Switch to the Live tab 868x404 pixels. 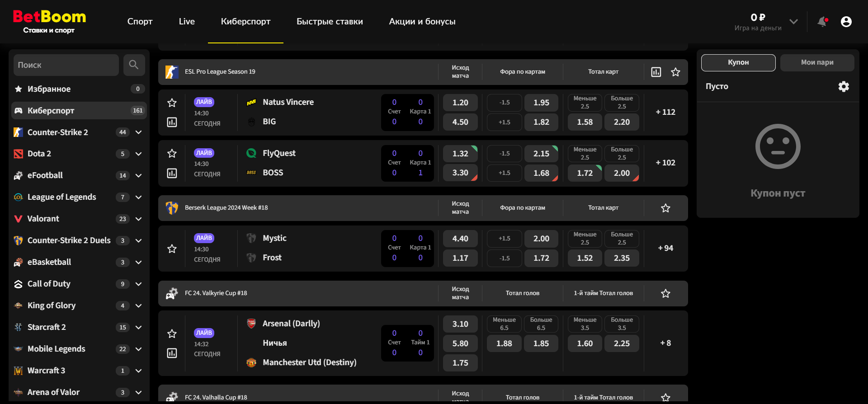tap(186, 21)
